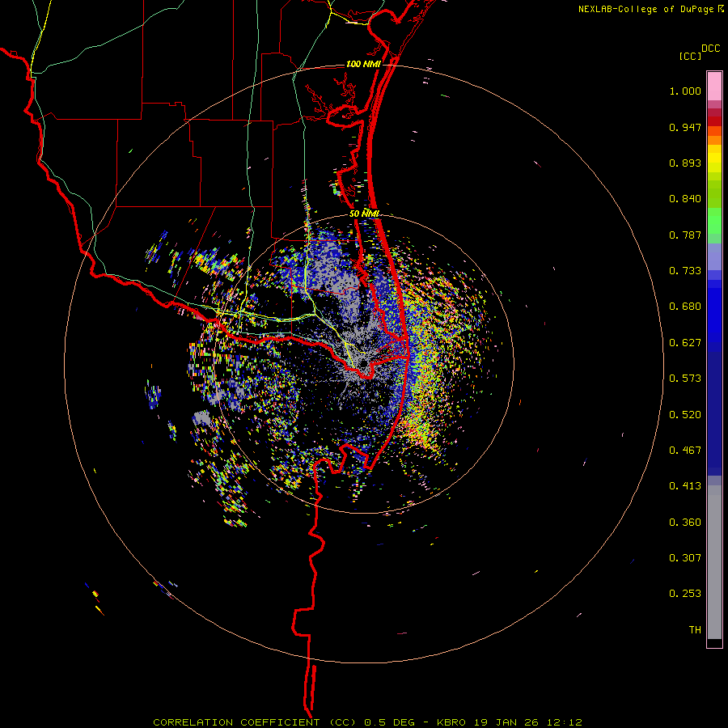This screenshot has width=728, height=728.
Task: Select the 0.893 scale value
Action: [685, 163]
